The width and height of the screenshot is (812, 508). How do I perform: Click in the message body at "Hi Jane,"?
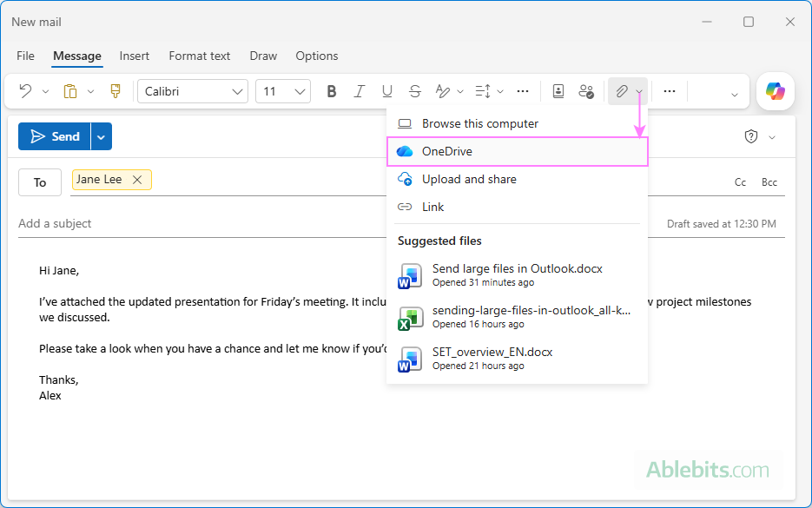pos(59,270)
